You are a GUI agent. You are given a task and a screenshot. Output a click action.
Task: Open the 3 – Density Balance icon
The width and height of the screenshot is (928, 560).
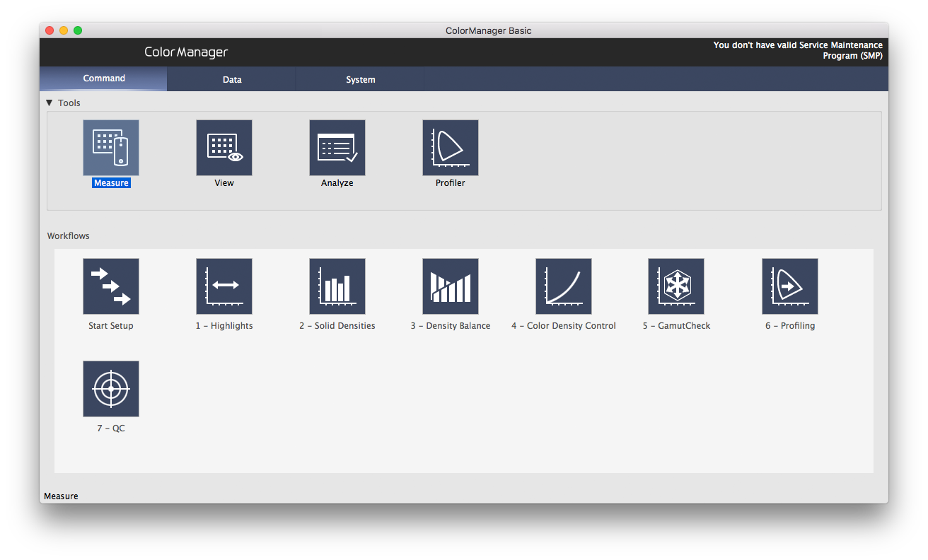(451, 286)
